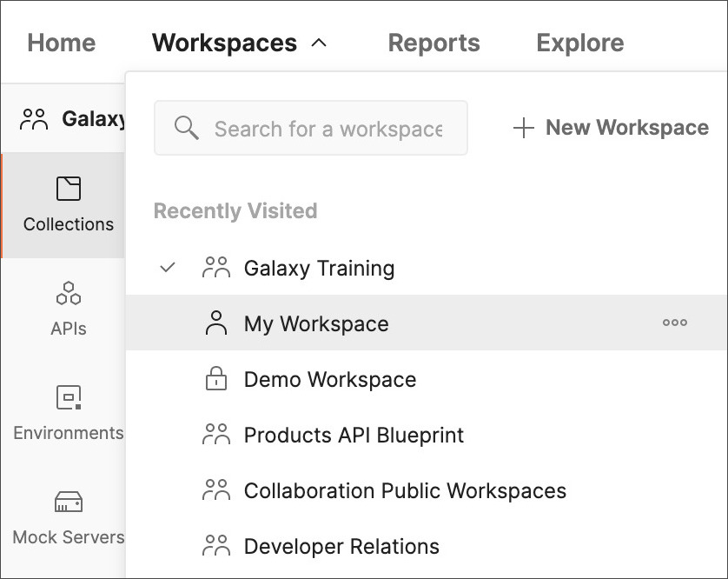The height and width of the screenshot is (579, 728).
Task: Navigate to the Explore tab
Action: click(x=579, y=43)
